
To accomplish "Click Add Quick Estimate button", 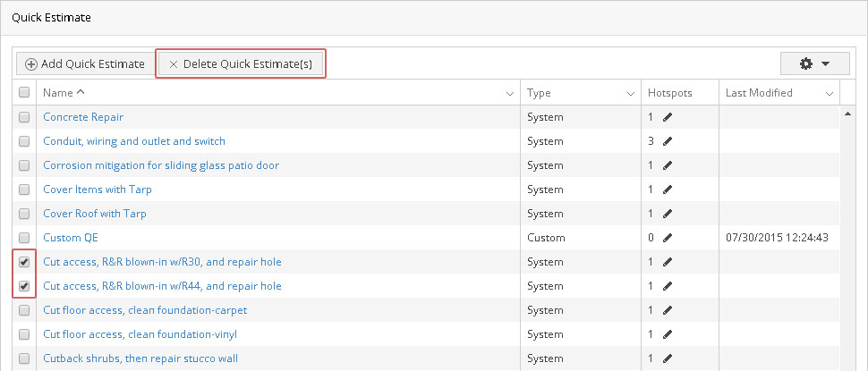I will click(85, 64).
